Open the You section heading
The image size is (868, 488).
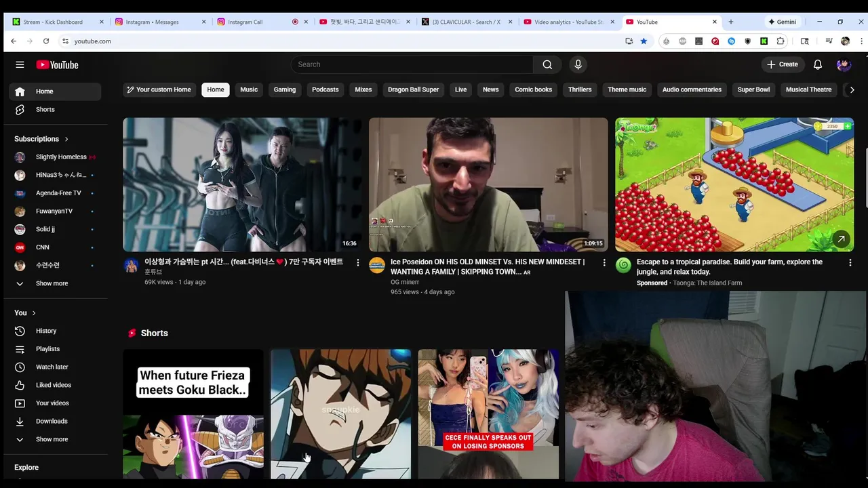25,312
